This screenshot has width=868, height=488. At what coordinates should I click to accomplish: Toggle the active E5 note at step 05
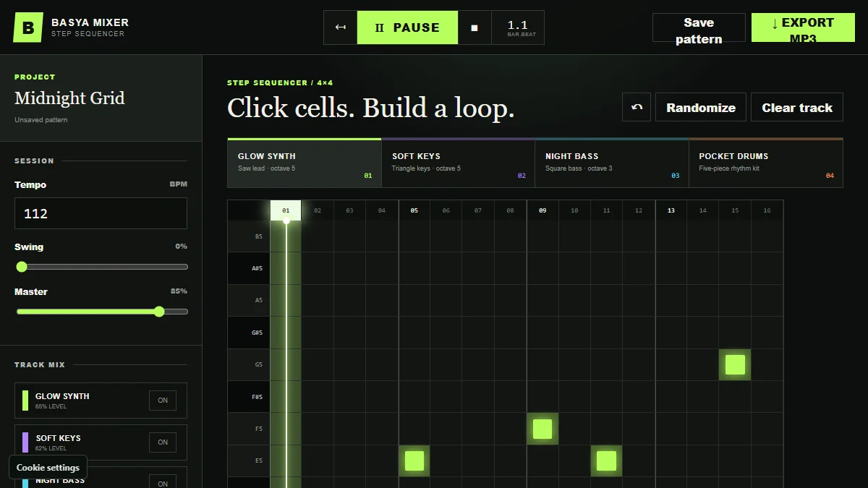[x=414, y=461]
